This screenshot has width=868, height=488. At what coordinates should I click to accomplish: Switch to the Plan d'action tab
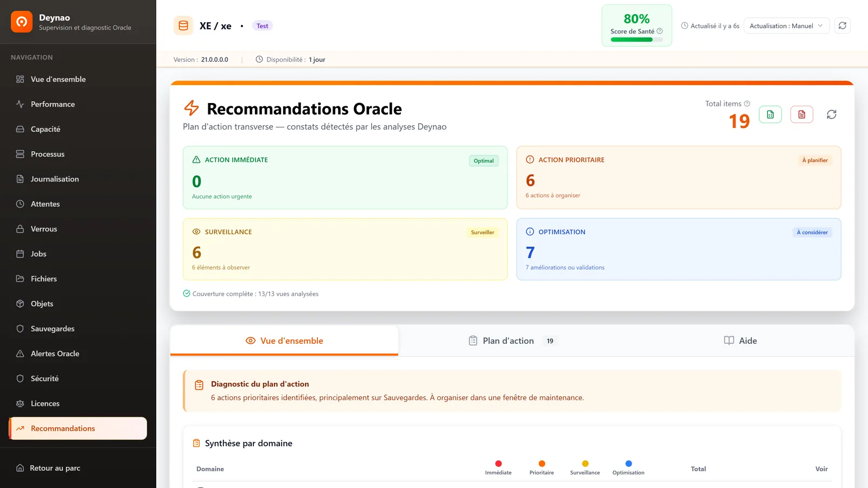click(512, 341)
